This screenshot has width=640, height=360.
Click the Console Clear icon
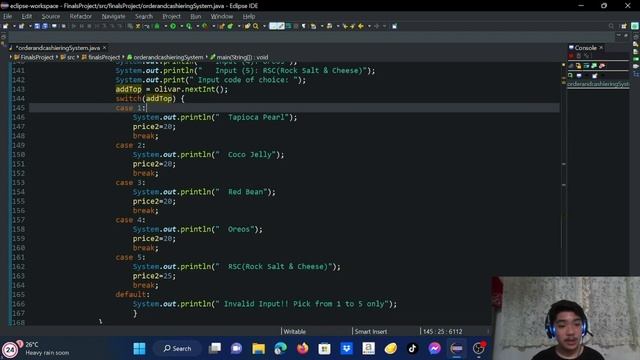pos(571,66)
